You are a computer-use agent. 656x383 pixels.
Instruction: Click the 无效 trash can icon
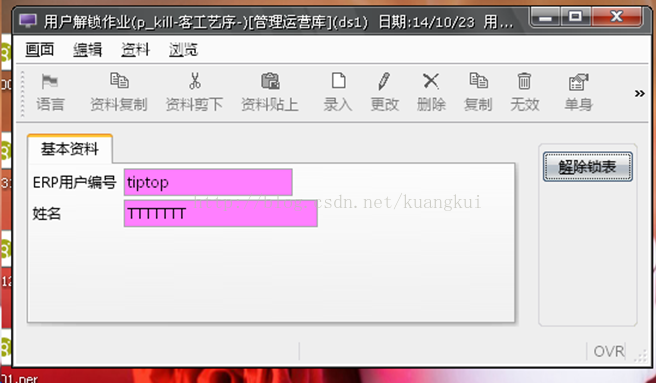[524, 81]
